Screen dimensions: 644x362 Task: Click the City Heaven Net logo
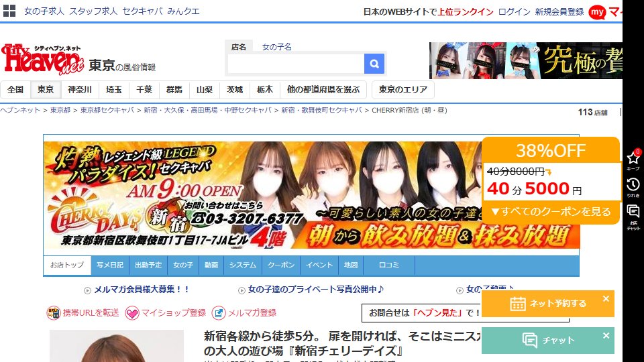point(42,60)
